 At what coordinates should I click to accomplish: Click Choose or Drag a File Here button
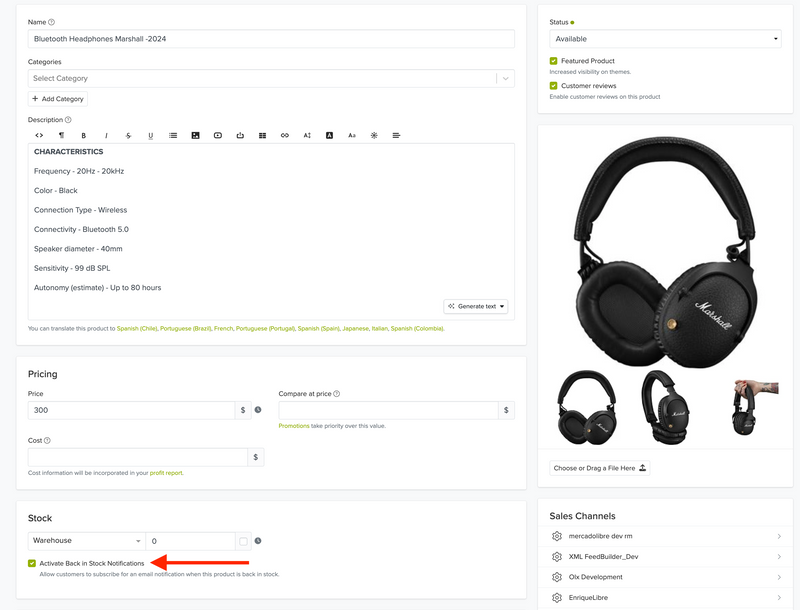[x=599, y=468]
